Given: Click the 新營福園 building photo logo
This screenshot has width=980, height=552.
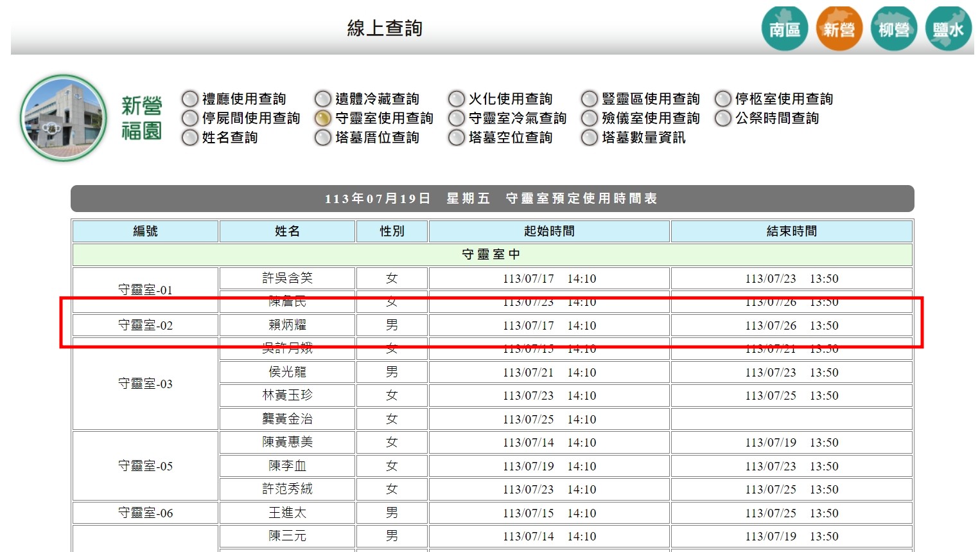Looking at the screenshot, I should [64, 118].
